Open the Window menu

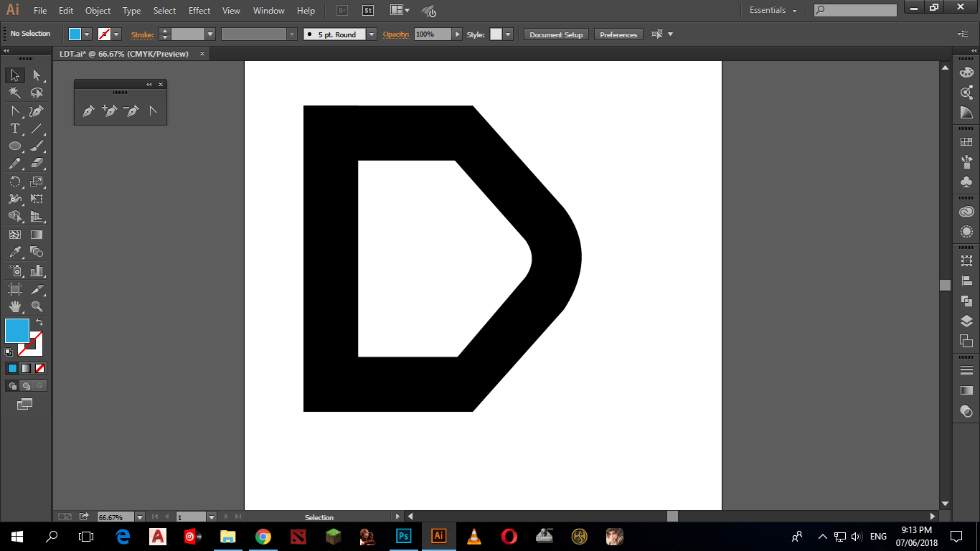269,11
